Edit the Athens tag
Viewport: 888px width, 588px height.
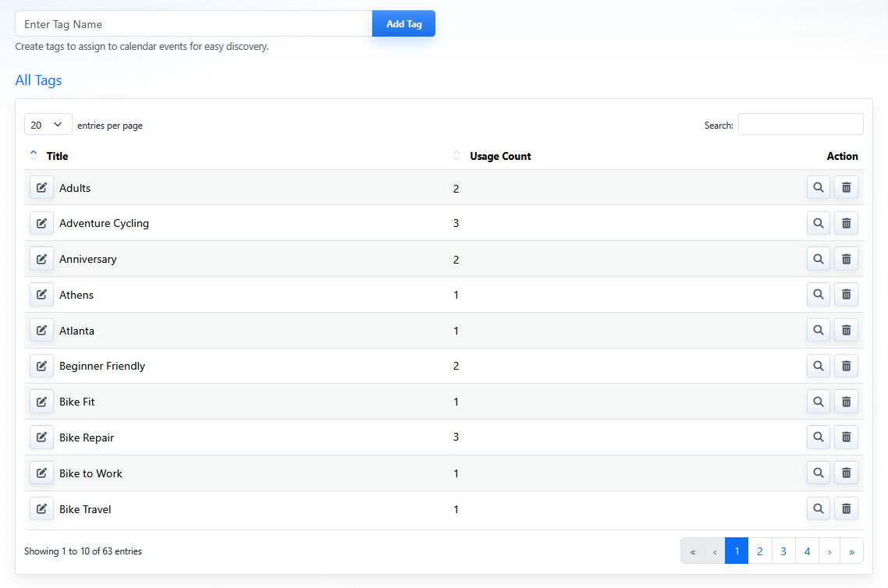(41, 294)
